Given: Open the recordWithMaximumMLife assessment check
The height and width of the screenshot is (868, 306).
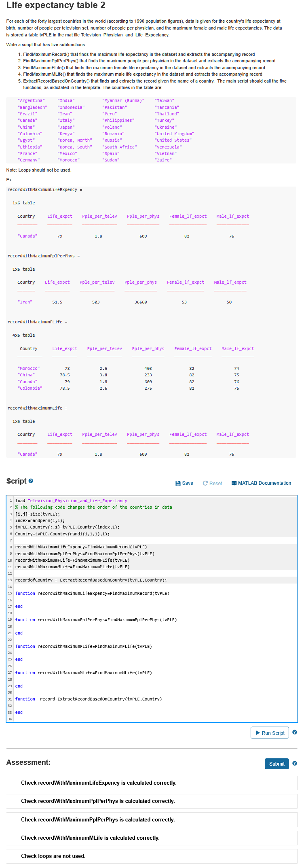Looking at the screenshot, I should click(x=152, y=838).
